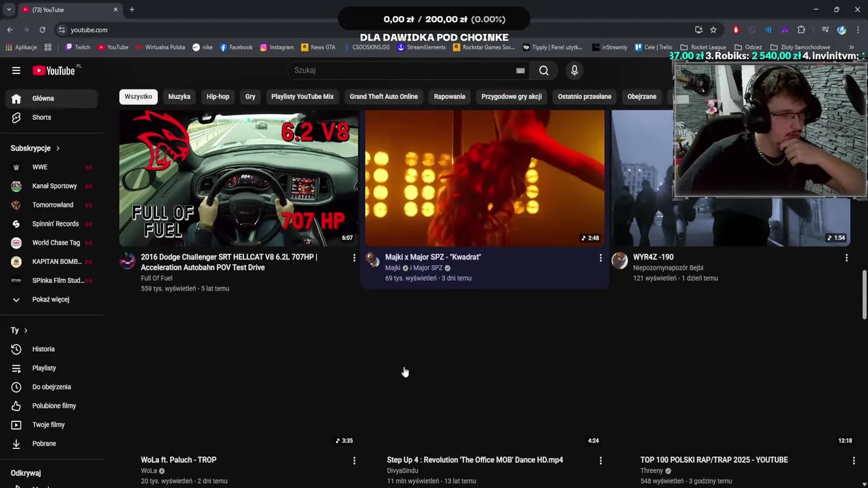Open more options for TOP 100 POLSKI RAP video
The width and height of the screenshot is (868, 488).
[x=854, y=460]
